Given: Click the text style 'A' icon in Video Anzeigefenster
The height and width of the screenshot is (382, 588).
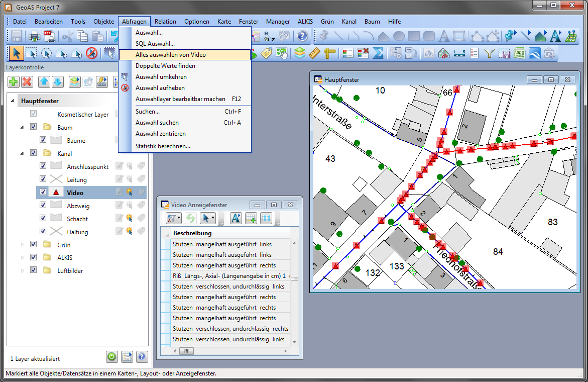Looking at the screenshot, I should [236, 218].
